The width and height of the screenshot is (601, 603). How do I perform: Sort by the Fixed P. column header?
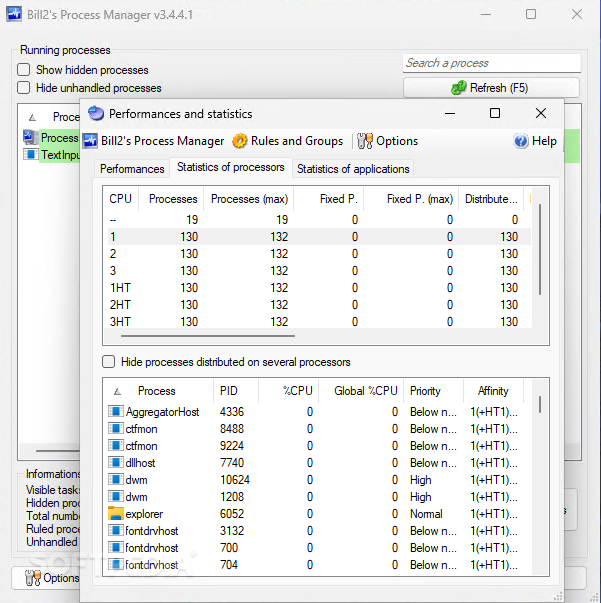(x=329, y=199)
